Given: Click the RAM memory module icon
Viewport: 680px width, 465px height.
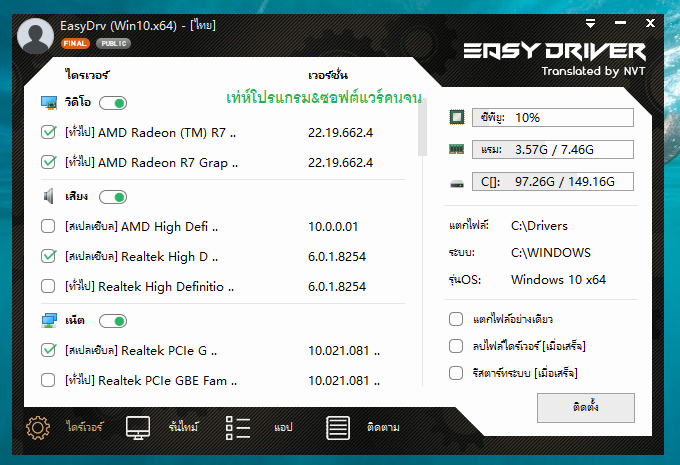Looking at the screenshot, I should coord(457,149).
